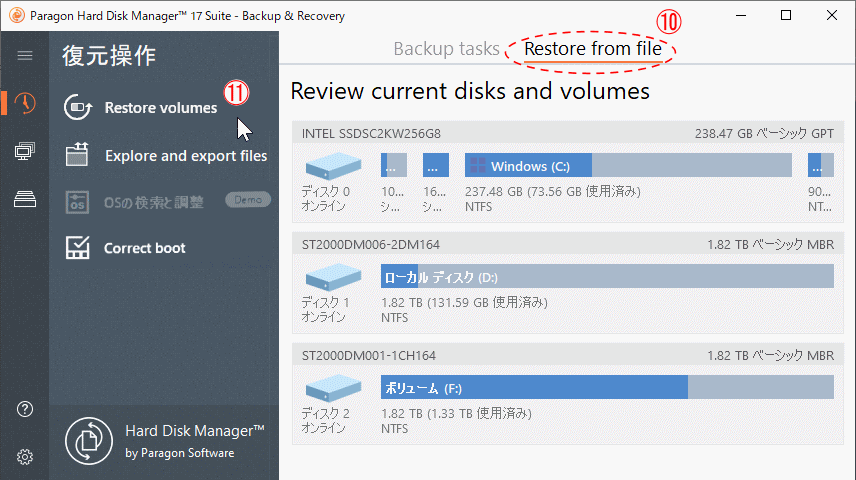
Task: Switch to the Restore from file tab
Action: [x=592, y=48]
